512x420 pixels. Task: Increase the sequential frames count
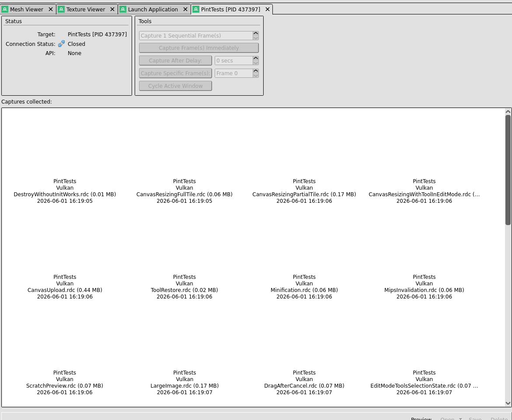point(256,33)
